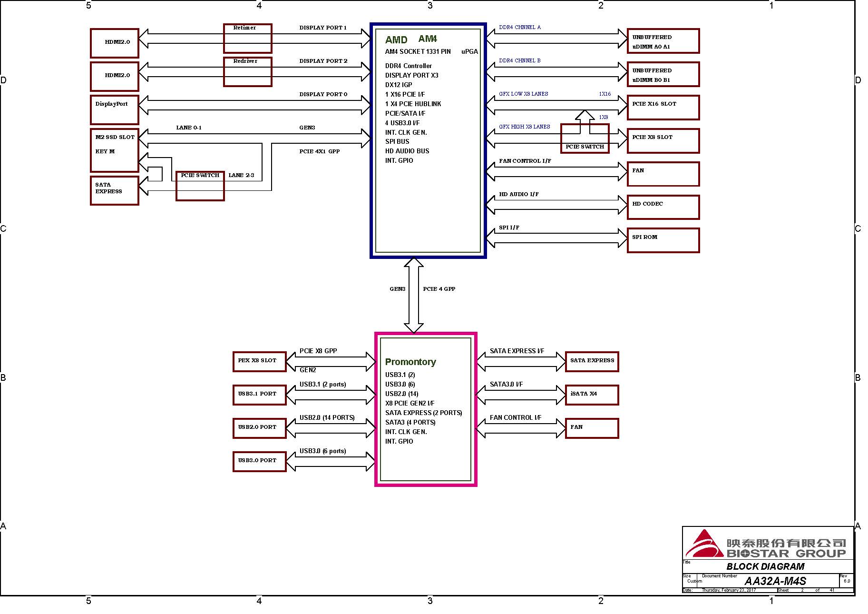Select the LANE 0-1 label
868x614 pixels.
click(x=189, y=128)
